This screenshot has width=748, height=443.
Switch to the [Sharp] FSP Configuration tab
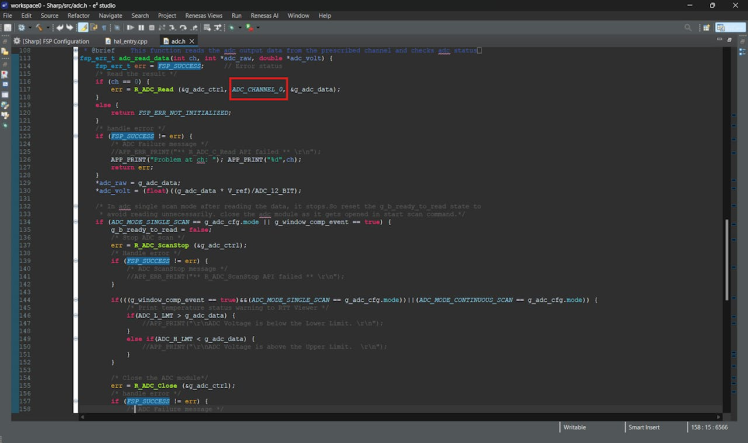tap(54, 41)
